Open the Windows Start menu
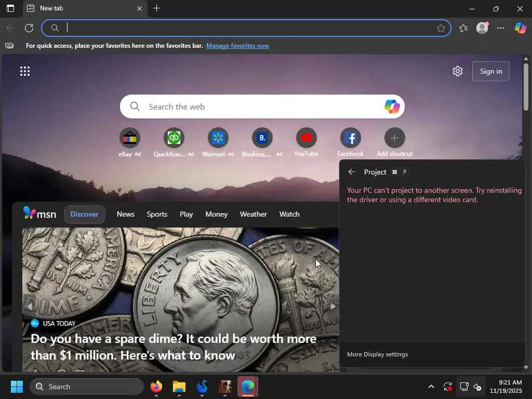 tap(17, 387)
